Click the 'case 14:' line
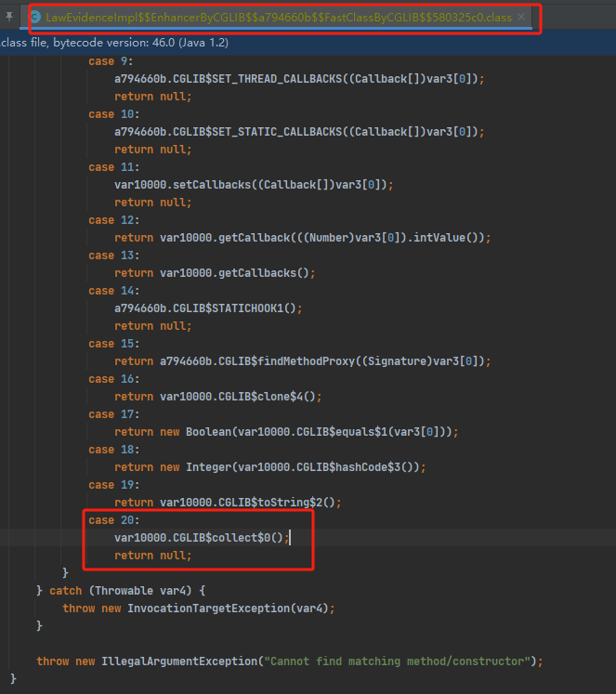 114,291
